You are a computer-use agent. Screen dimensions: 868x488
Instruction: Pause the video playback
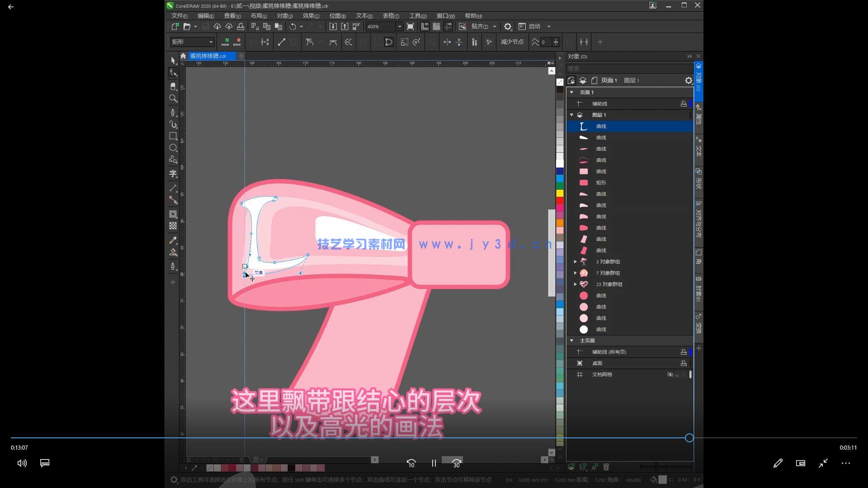(x=433, y=463)
